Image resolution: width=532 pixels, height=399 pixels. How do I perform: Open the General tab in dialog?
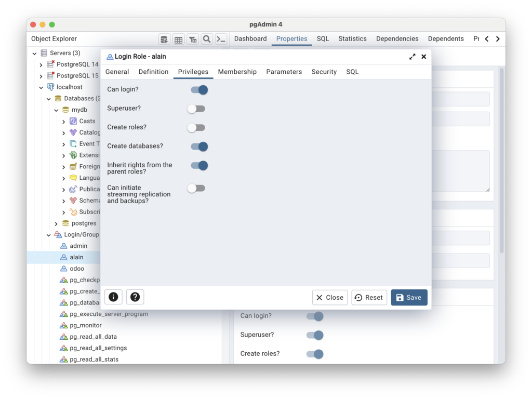point(117,72)
